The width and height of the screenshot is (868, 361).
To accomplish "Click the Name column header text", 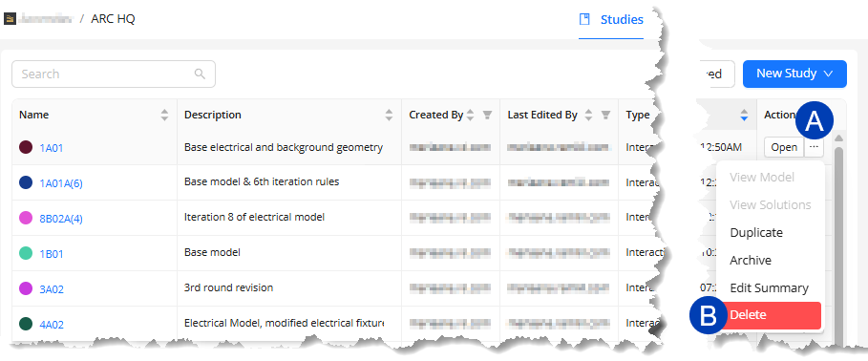I will pos(33,116).
